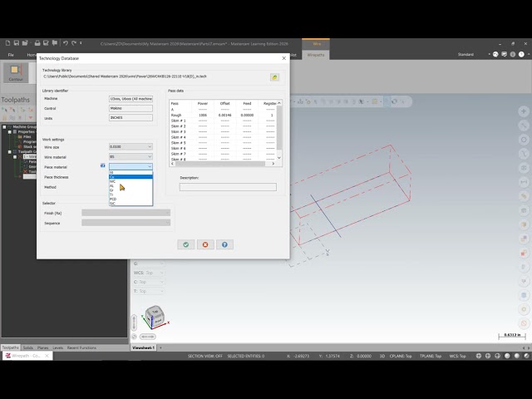Switch to the Wirepaths ribbon tab
This screenshot has width=532, height=399.
click(x=316, y=55)
